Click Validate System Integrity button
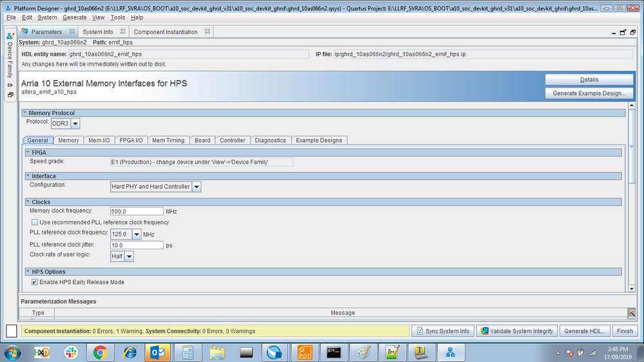The width and height of the screenshot is (644, 362). pyautogui.click(x=517, y=331)
